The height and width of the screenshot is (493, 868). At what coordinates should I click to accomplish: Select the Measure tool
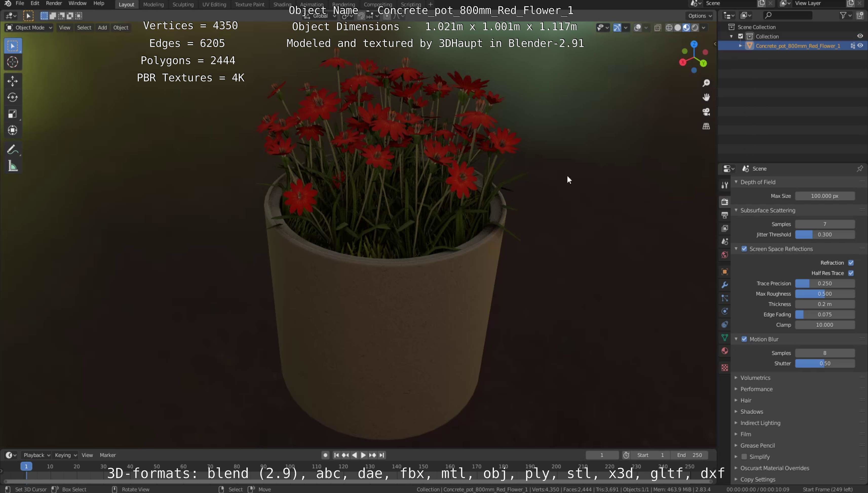[x=13, y=166]
